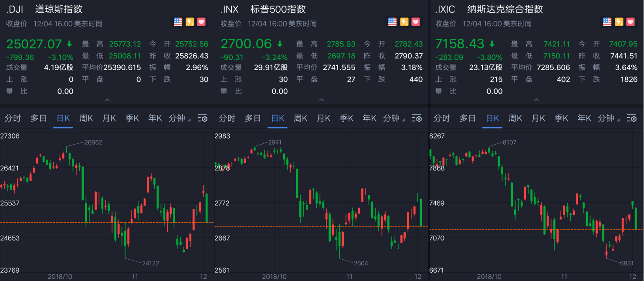This screenshot has height=281, width=644.
Task: Open chart settings for the 标普500指数 chart
Action: 417,118
